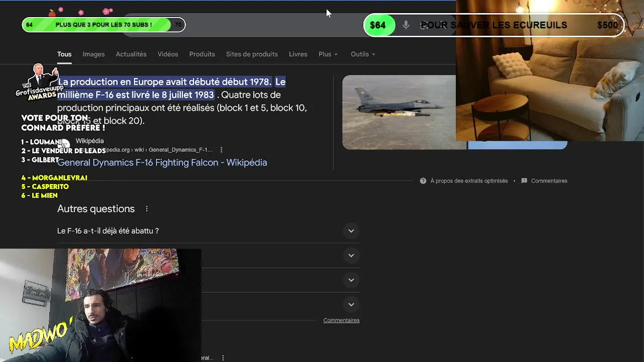Click Commentaires link under the questions
644x362 pixels.
(x=341, y=320)
